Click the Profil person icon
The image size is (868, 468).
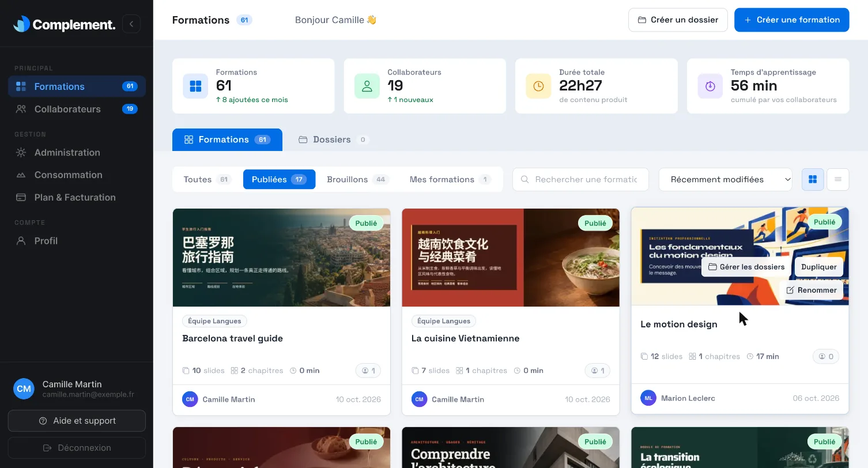21,241
